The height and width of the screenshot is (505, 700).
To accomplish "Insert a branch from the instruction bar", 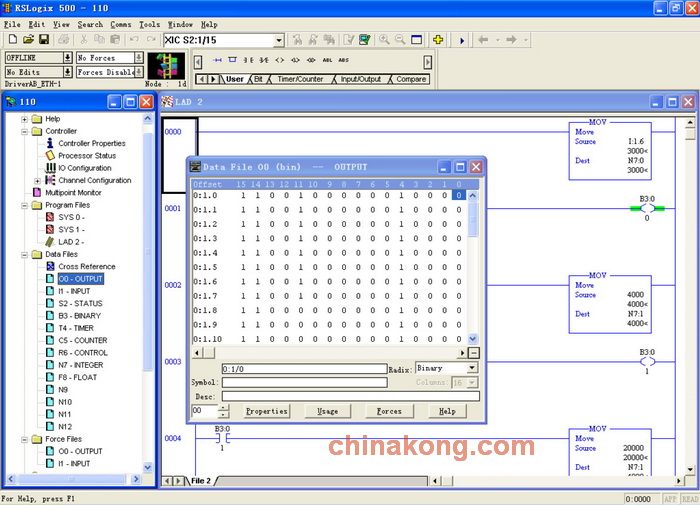I will [x=233, y=60].
